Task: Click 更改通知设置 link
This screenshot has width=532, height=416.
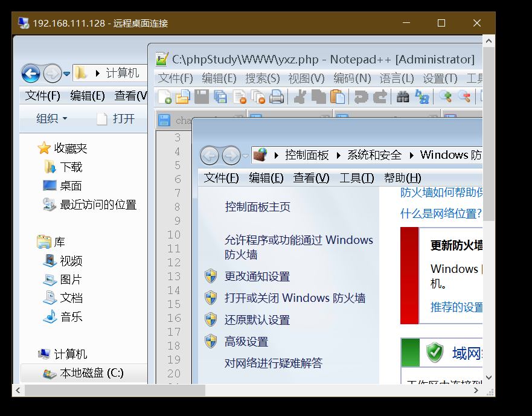Action: [257, 277]
